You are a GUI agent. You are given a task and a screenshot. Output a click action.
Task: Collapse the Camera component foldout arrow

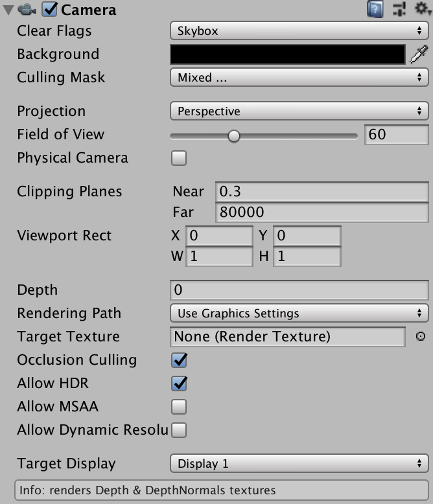pos(8,10)
